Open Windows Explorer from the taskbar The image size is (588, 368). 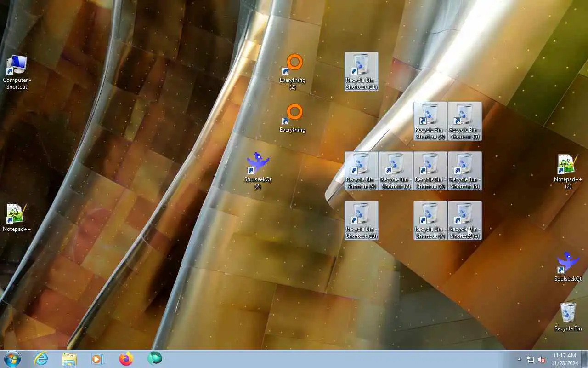[x=69, y=359]
